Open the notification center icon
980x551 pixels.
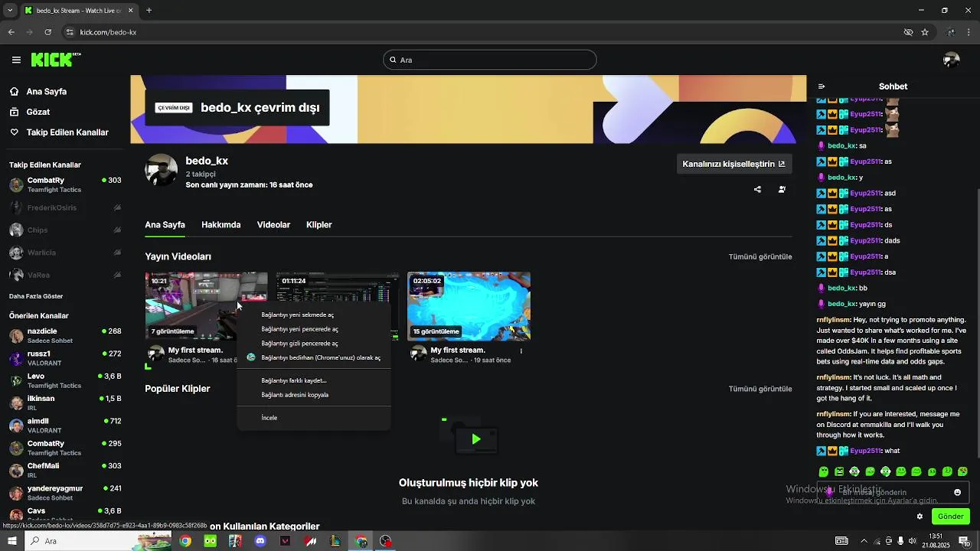pos(965,541)
